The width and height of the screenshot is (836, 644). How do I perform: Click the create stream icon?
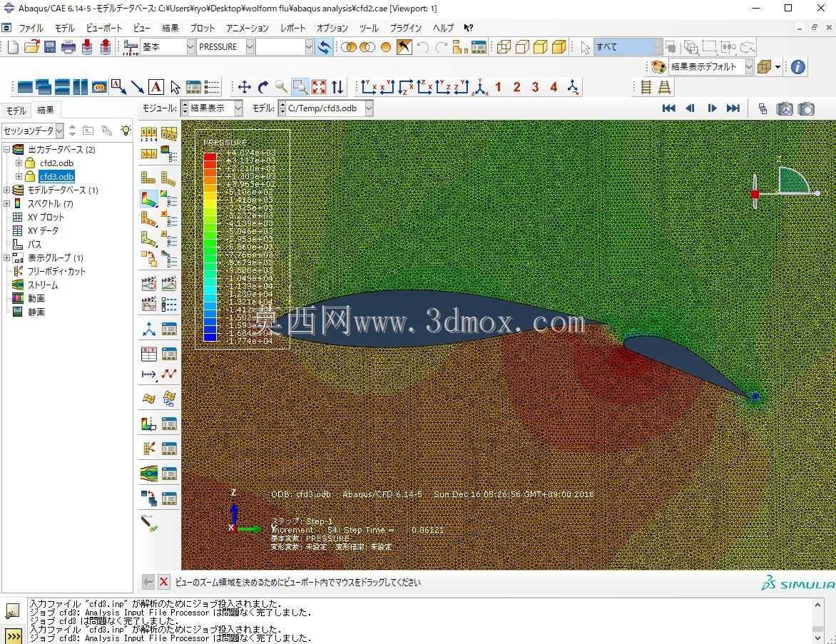[149, 473]
